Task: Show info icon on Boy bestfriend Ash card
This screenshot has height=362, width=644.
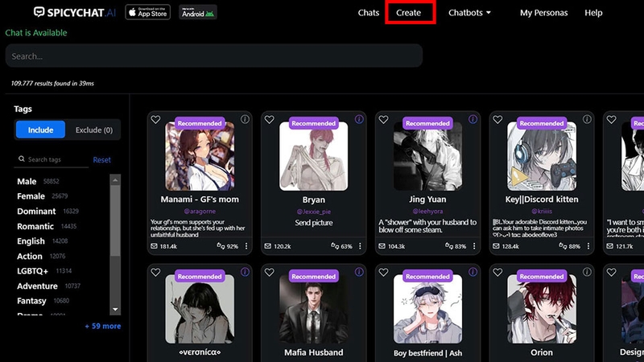Action: click(473, 272)
